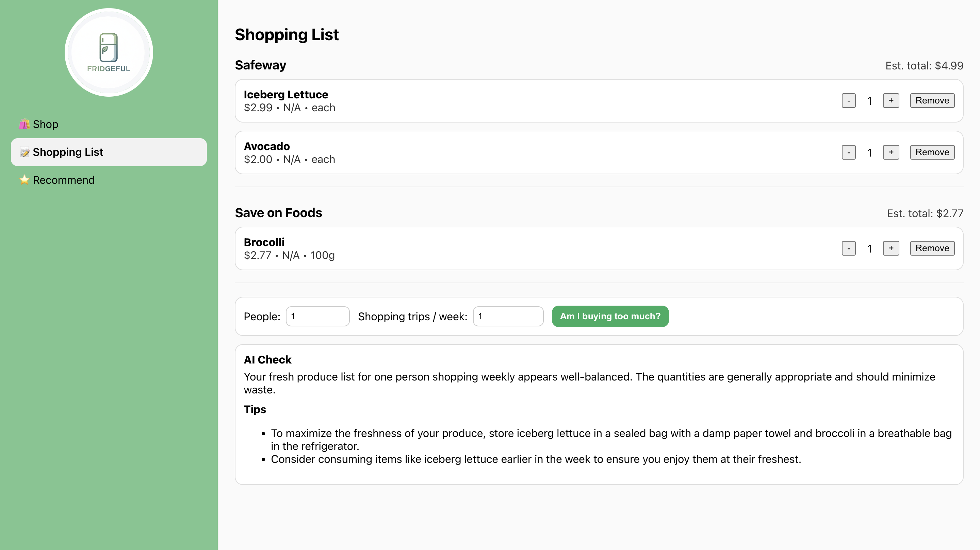This screenshot has width=980, height=550.
Task: Decrease Iceberg Lettuce quantity with minus
Action: point(848,100)
